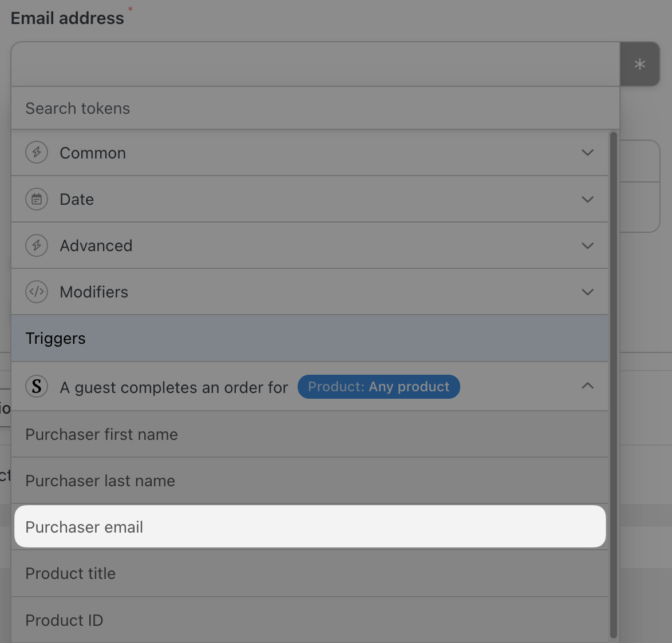Click into the Email address input field
The image size is (672, 643).
(315, 64)
